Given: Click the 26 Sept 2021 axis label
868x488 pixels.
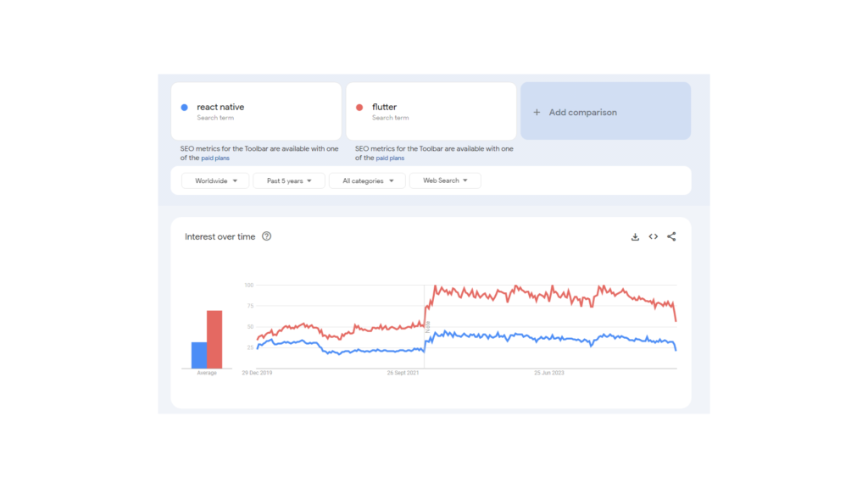Looking at the screenshot, I should pyautogui.click(x=403, y=373).
